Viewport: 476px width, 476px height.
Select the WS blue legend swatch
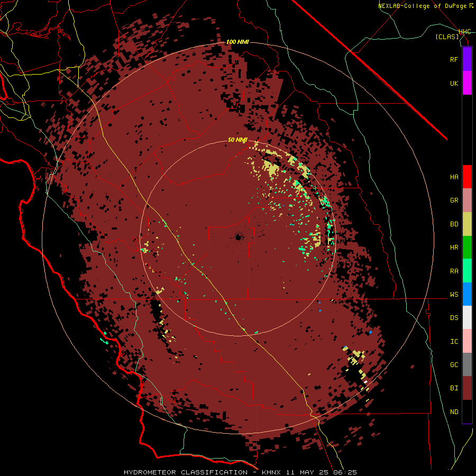pos(467,294)
